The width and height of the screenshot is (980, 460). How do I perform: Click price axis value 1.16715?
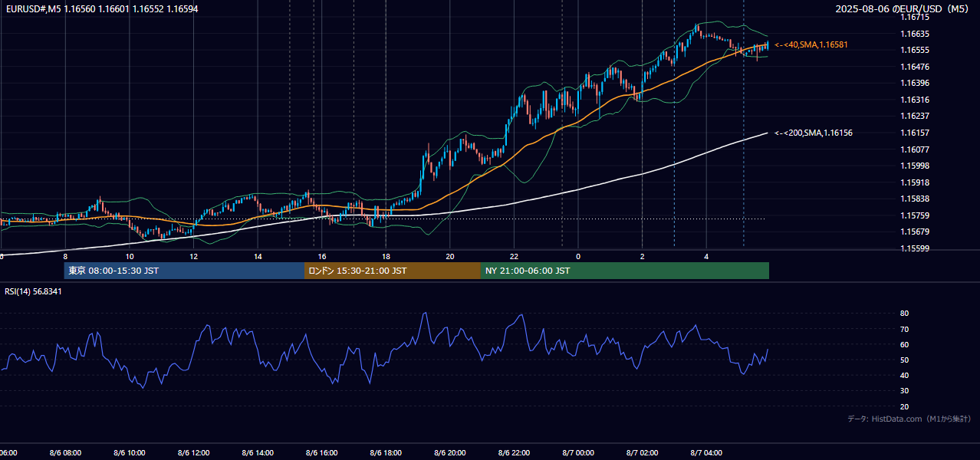tap(916, 17)
